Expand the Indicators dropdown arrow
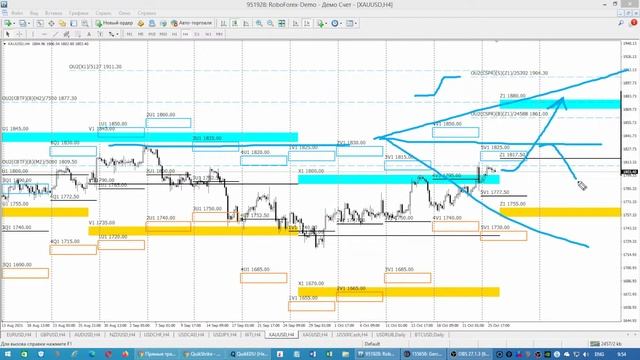Viewport: 640px width, 360px height. 326,24
